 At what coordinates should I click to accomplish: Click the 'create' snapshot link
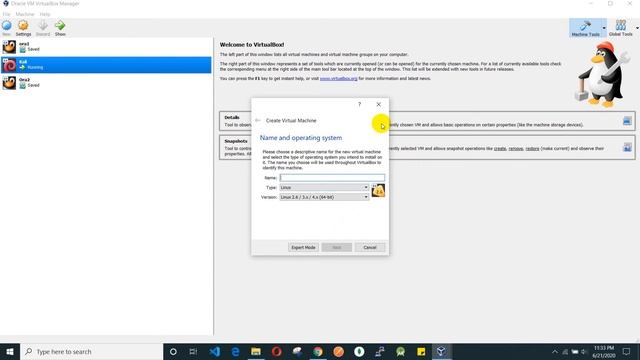tap(500, 149)
